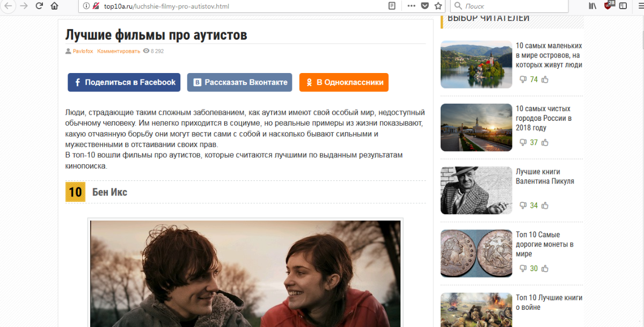The image size is (644, 327).
Task: Share the article on Facebook
Action: 124,82
